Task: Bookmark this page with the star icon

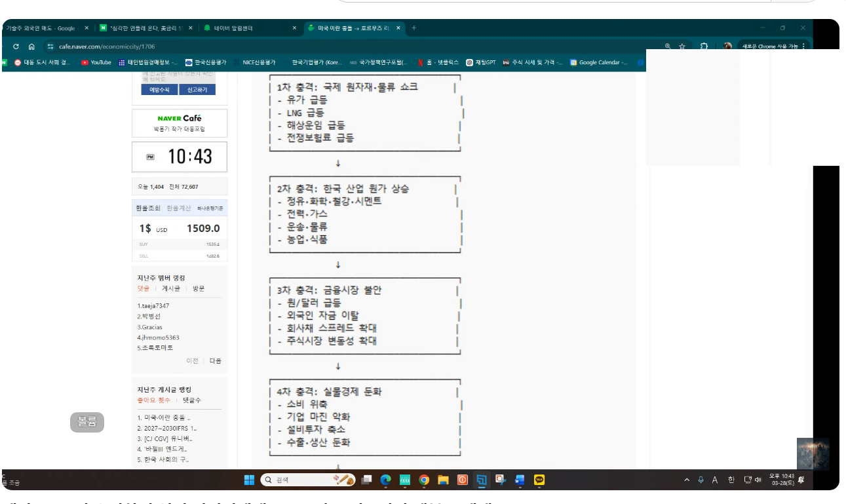Action: (682, 47)
